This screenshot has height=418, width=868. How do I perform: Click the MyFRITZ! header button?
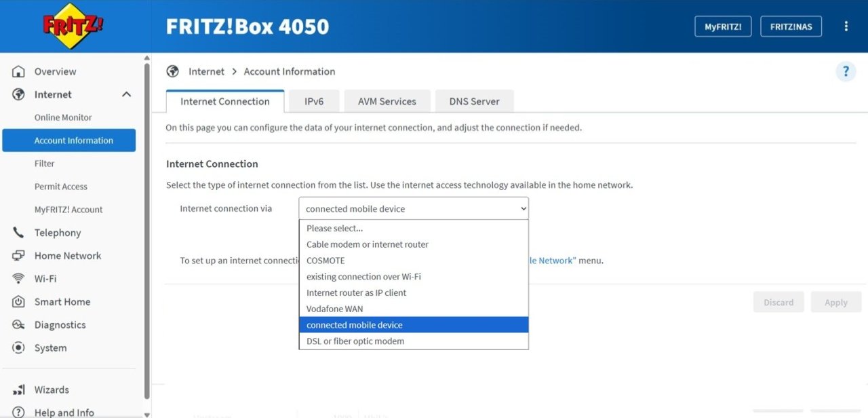pos(723,26)
